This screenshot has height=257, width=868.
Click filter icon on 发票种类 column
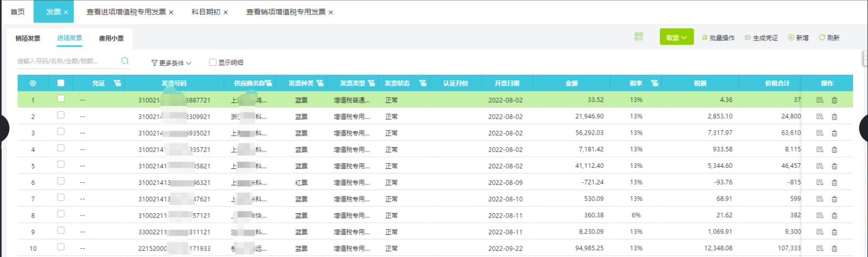click(320, 83)
